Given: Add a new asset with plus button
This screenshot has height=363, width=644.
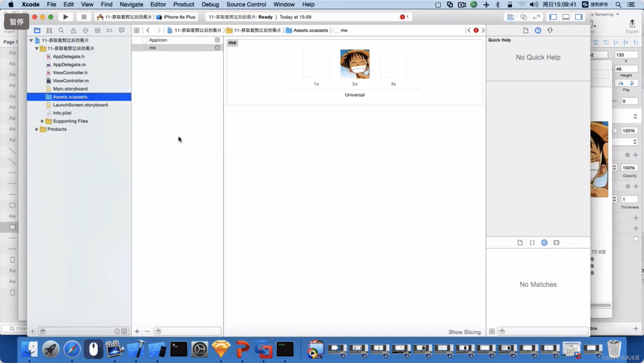Looking at the screenshot, I should [x=137, y=331].
